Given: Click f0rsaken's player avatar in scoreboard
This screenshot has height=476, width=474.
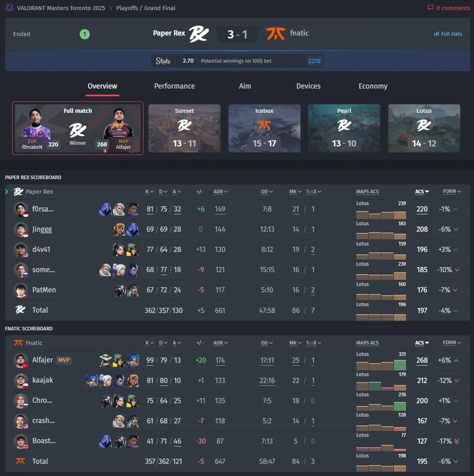Looking at the screenshot, I should point(21,209).
